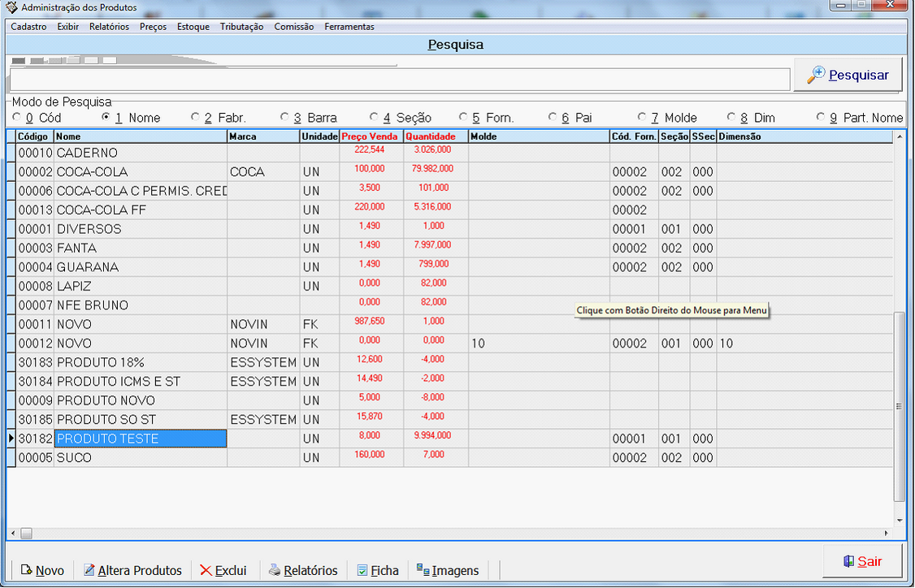Open the Tributação menu
Image resolution: width=915 pixels, height=588 pixels.
(241, 27)
